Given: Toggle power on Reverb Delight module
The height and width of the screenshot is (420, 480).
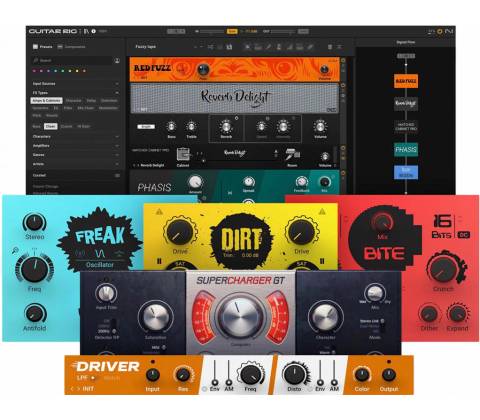Looking at the screenshot, I should pyautogui.click(x=343, y=86).
